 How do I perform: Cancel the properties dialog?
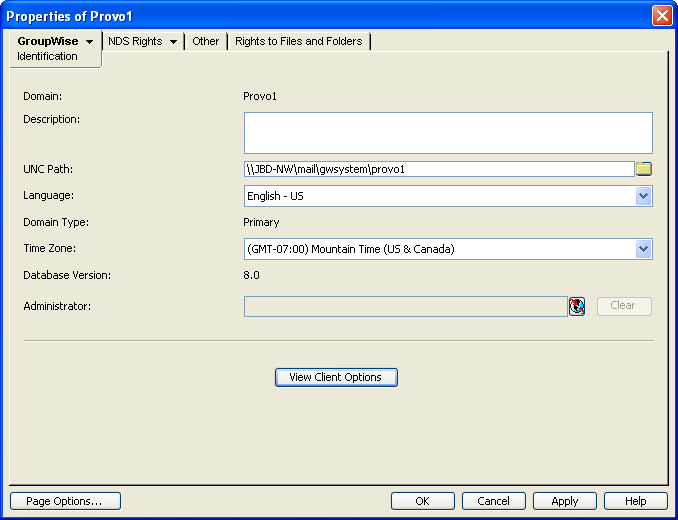[x=493, y=501]
